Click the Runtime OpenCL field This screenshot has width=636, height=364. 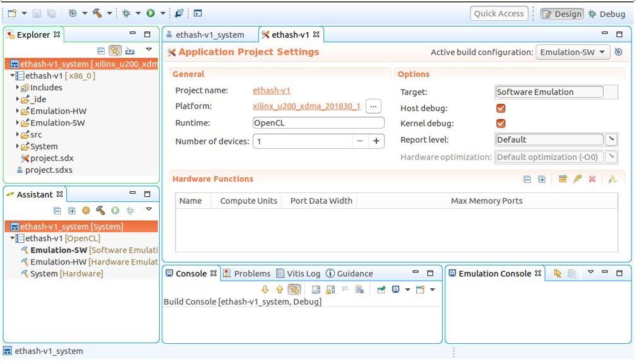click(318, 123)
